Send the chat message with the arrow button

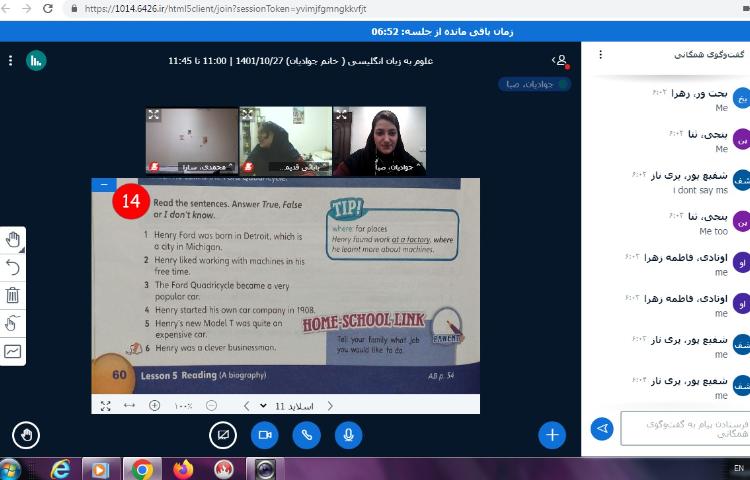602,428
